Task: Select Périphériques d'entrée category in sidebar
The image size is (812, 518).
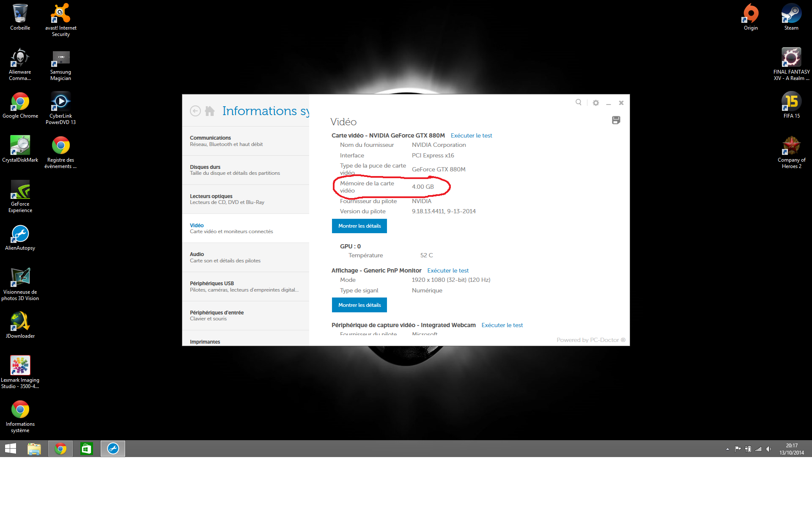Action: (246, 316)
